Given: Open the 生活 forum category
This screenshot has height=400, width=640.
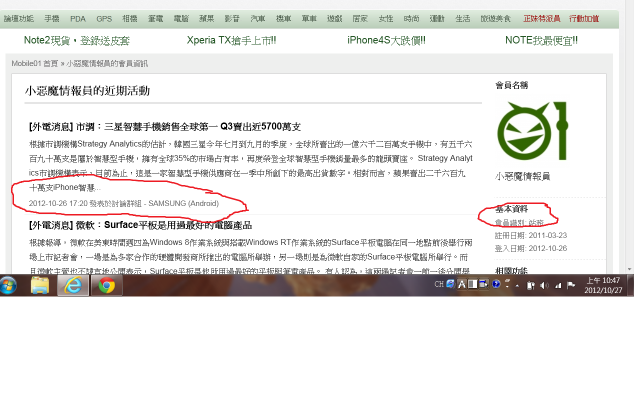Looking at the screenshot, I should coord(463,19).
